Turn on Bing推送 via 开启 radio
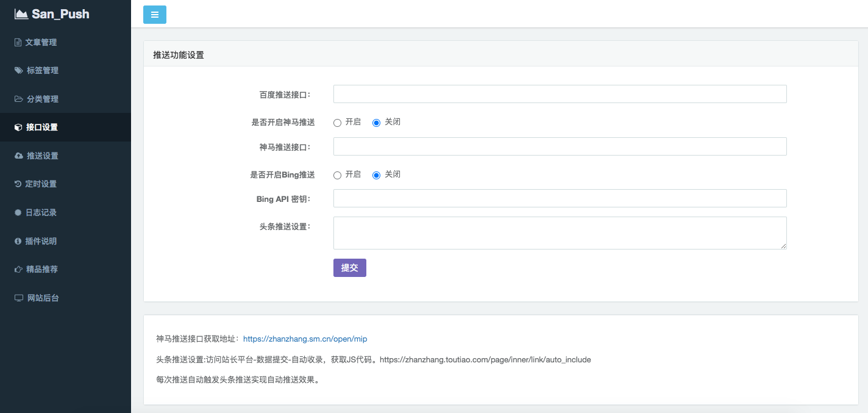 (338, 175)
